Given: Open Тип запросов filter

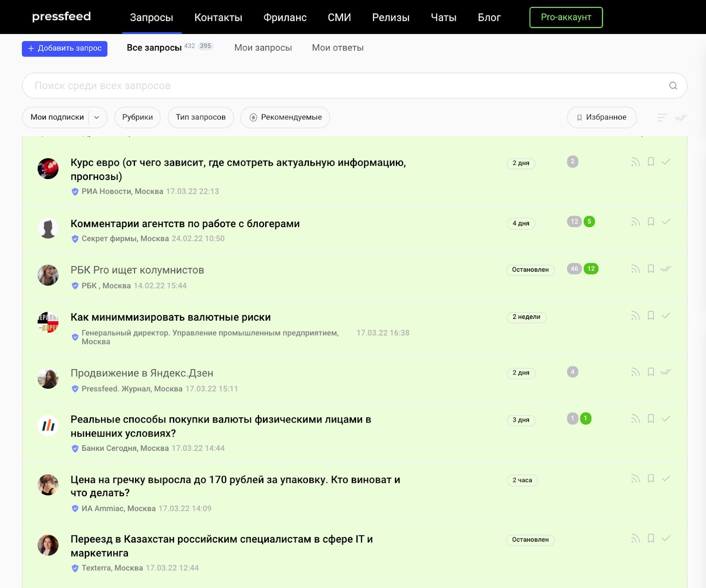Looking at the screenshot, I should [x=201, y=117].
